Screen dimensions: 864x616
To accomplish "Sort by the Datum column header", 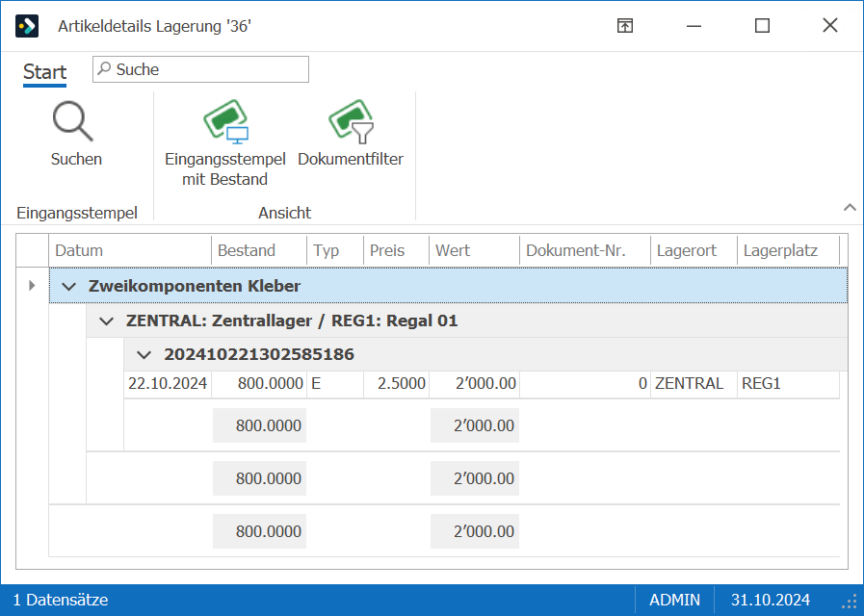I will coord(130,250).
